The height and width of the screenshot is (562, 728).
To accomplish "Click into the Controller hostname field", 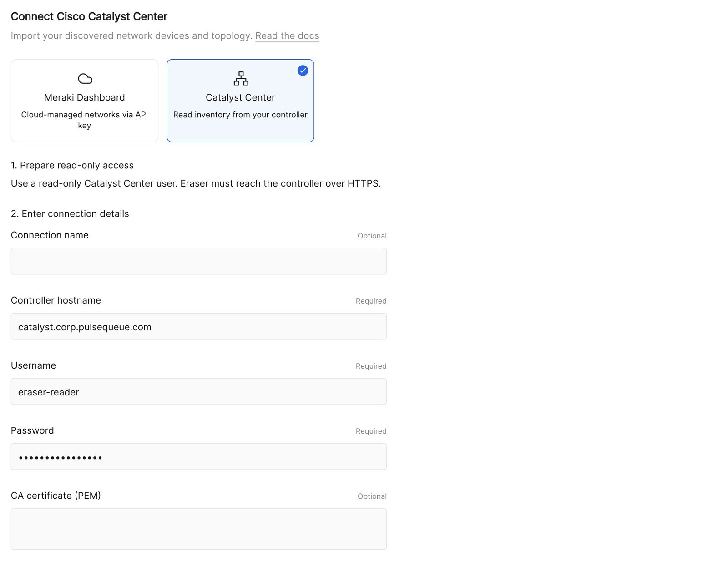I will (199, 326).
